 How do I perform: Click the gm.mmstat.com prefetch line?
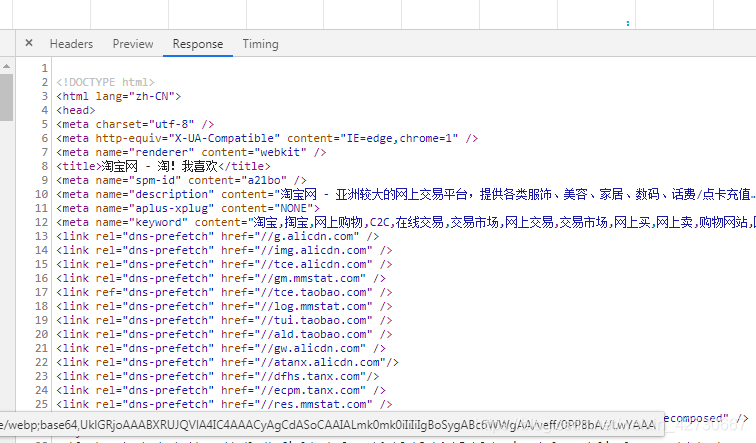coord(221,278)
